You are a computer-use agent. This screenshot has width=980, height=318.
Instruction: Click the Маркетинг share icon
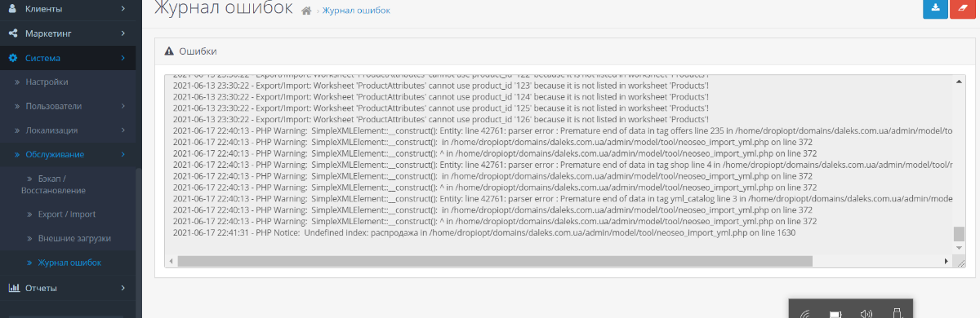pyautogui.click(x=13, y=33)
